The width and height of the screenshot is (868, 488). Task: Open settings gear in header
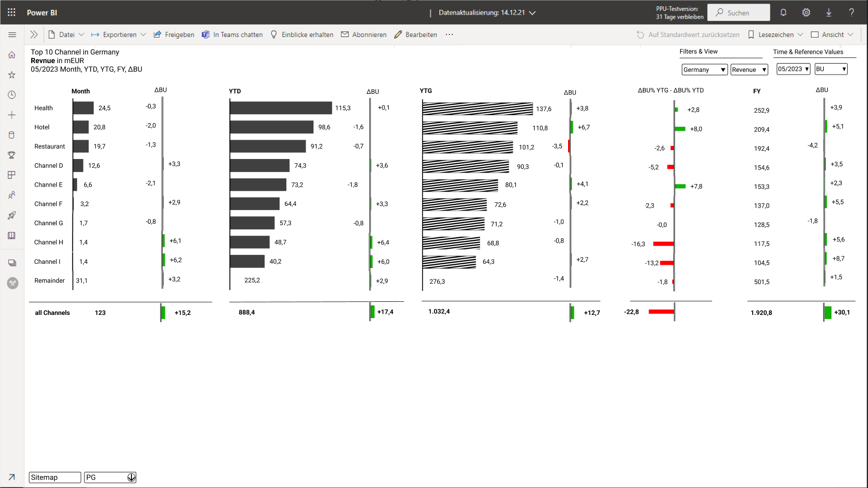[806, 13]
